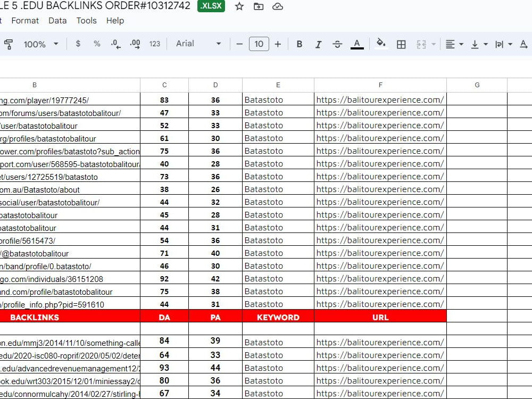532x399 pixels.
Task: Expand the text wrapping dropdown arrow
Action: point(510,44)
